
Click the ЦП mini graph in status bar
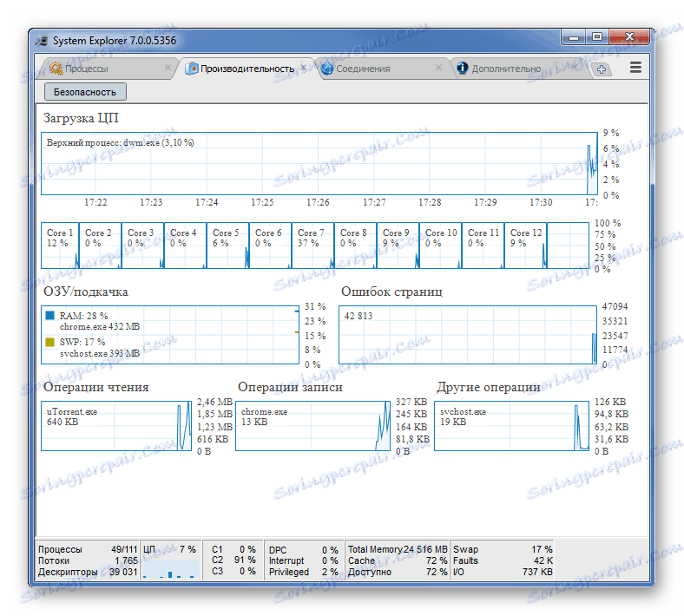click(170, 569)
